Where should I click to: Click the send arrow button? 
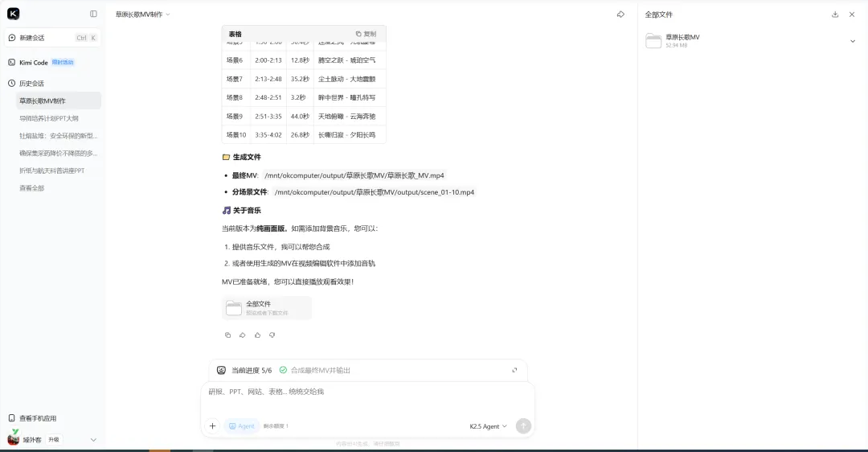523,426
